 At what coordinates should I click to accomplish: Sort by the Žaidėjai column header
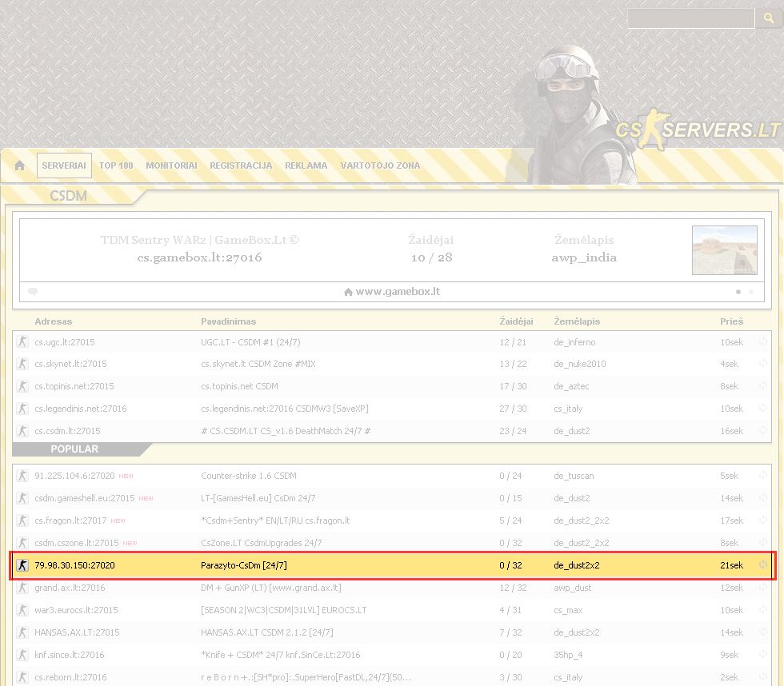point(517,321)
